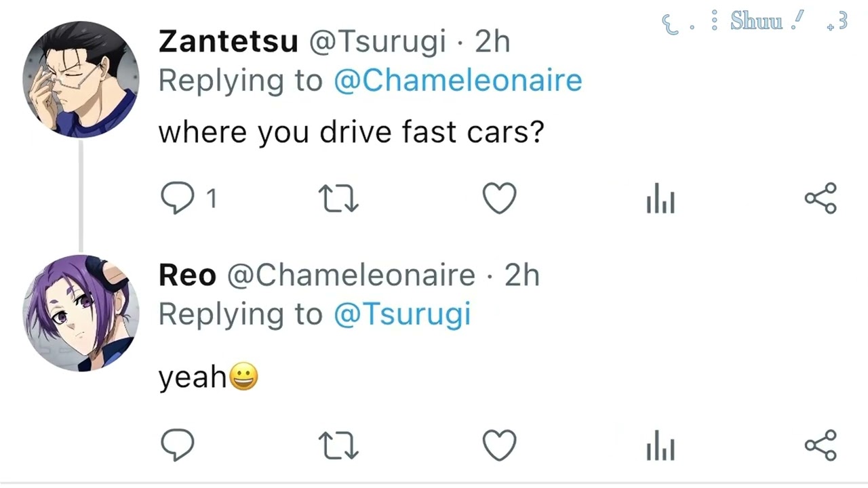The width and height of the screenshot is (868, 488).
Task: Open Reo's profile picture
Action: click(x=81, y=313)
